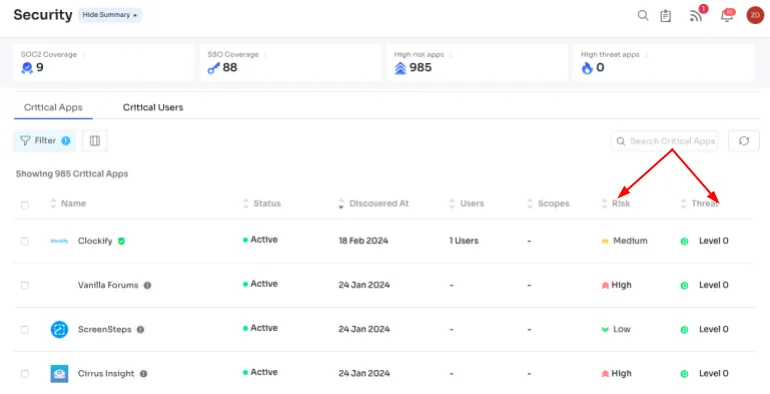Toggle the select-all checkbox in table header
The height and width of the screenshot is (394, 770).
coord(25,205)
